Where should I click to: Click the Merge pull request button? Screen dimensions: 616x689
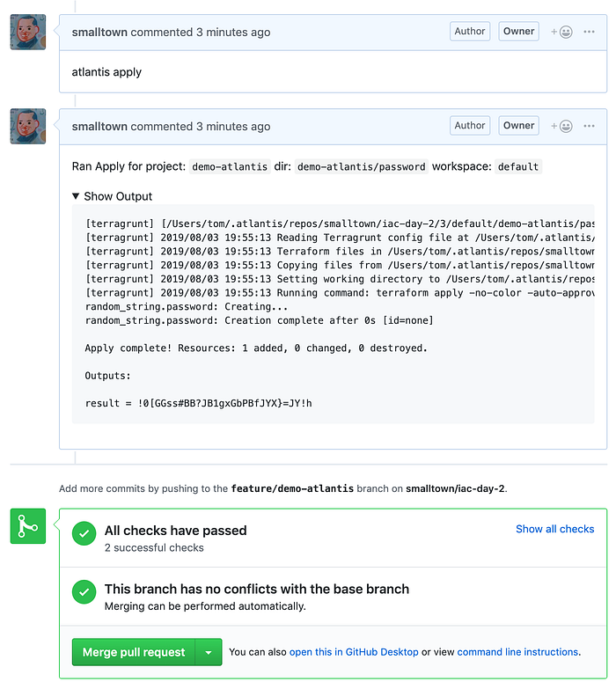point(134,652)
